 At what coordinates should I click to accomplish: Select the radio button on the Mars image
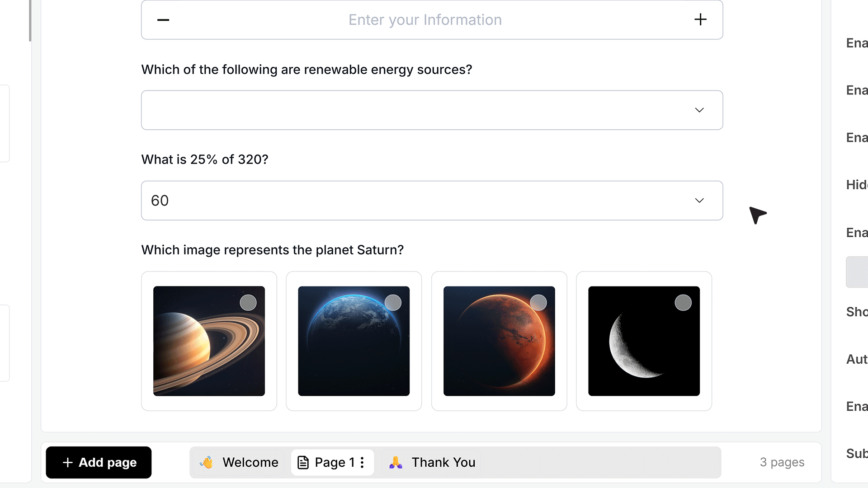tap(538, 303)
